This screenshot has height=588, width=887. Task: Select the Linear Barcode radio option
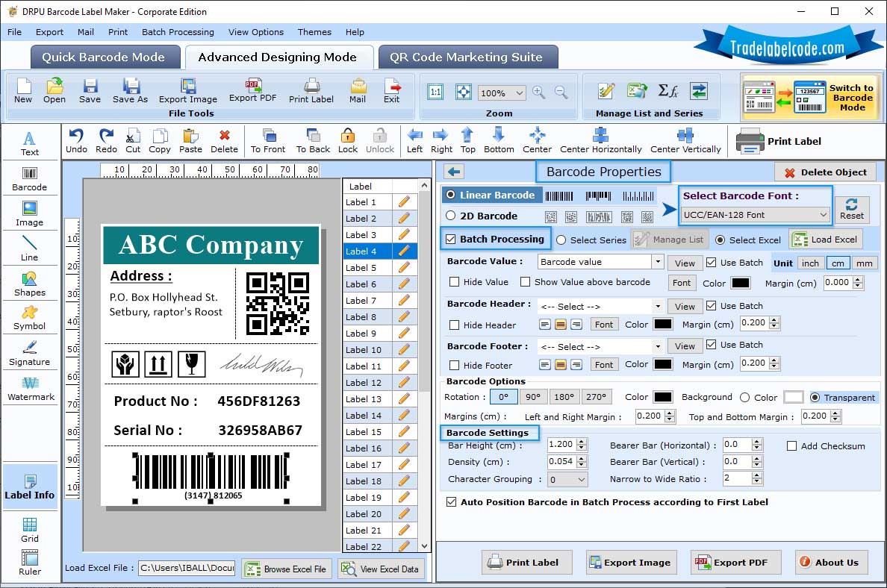point(451,195)
